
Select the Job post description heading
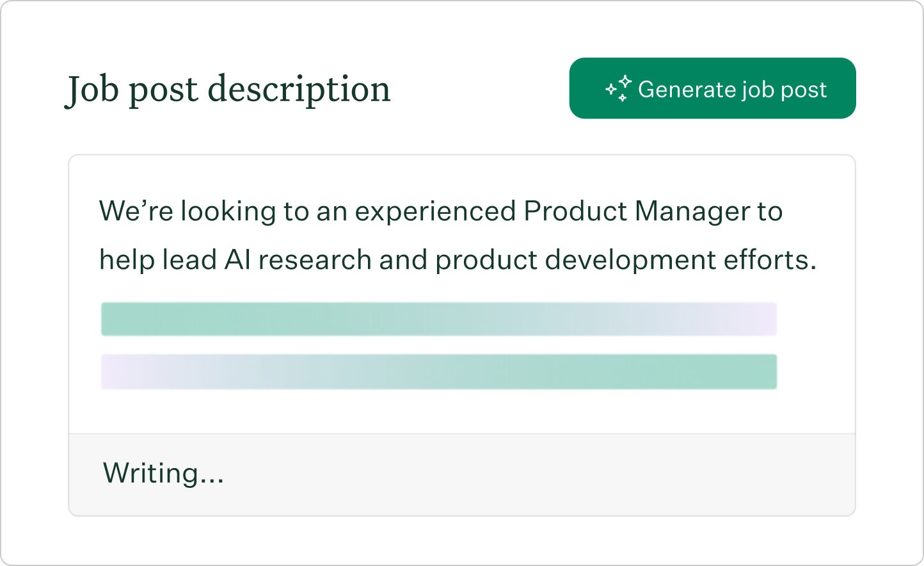pos(228,90)
